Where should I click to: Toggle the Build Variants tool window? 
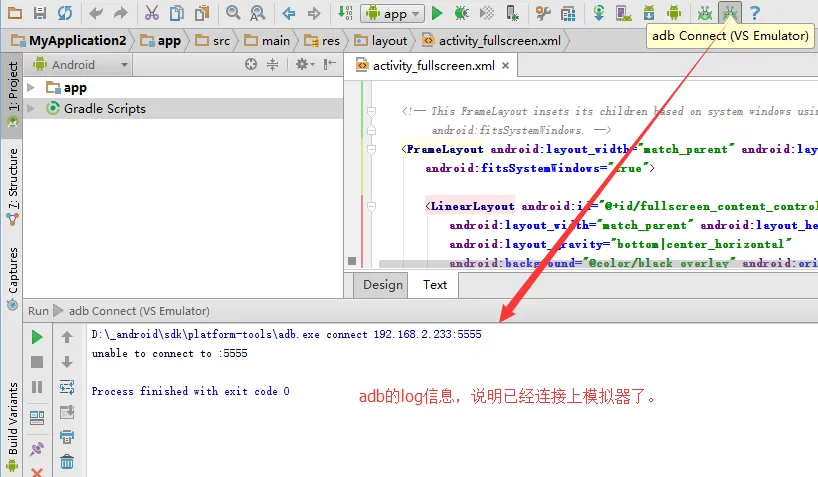pyautogui.click(x=13, y=426)
